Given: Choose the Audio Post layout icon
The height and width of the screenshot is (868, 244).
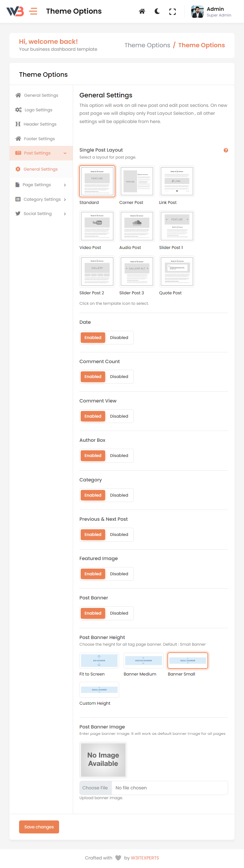Looking at the screenshot, I should [137, 226].
